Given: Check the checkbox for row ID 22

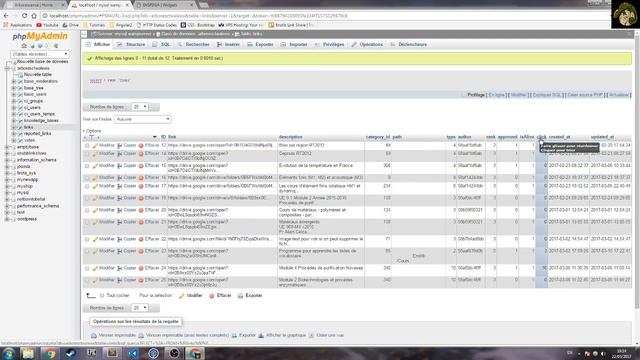Looking at the screenshot, I should [87, 240].
